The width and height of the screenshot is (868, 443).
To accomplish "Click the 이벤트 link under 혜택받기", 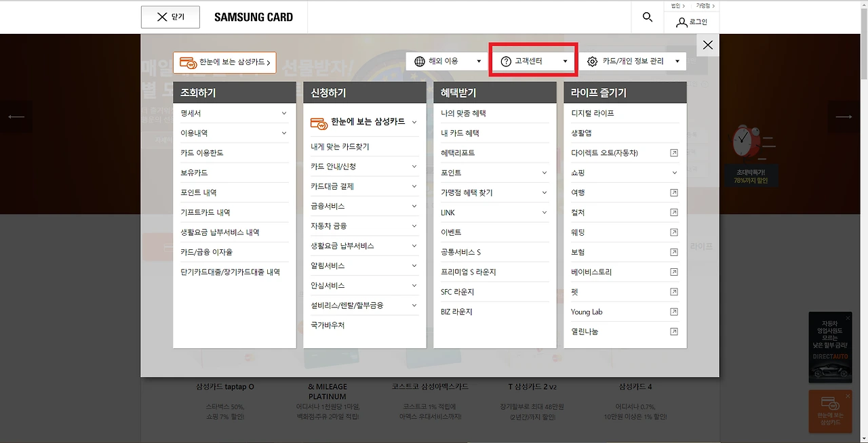I will 450,232.
